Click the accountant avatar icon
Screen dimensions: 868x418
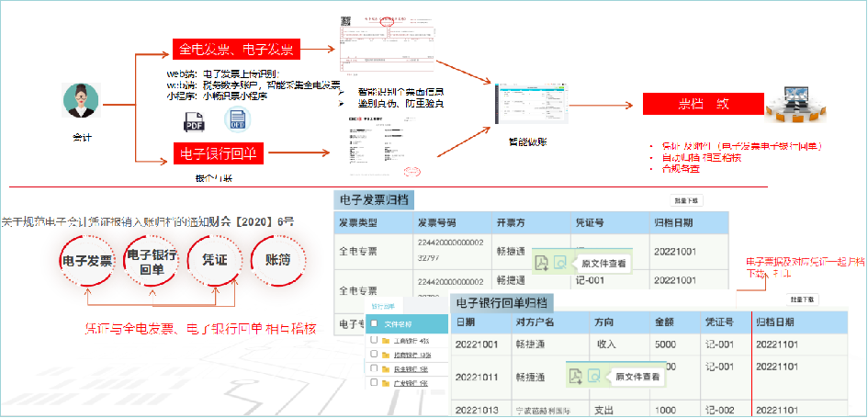(82, 101)
